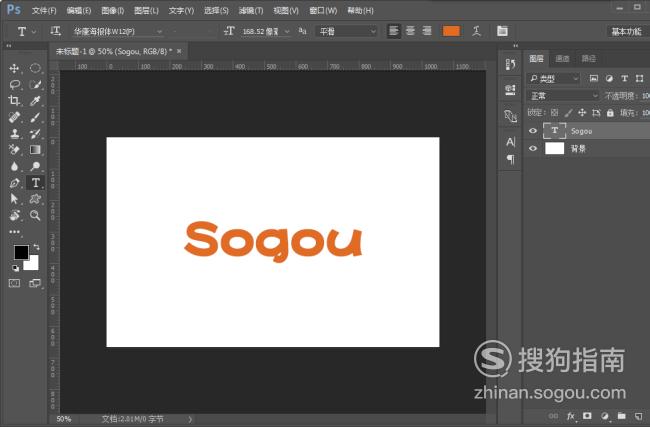Toggle Quick Mask mode
This screenshot has height=427, width=650.
15,283
